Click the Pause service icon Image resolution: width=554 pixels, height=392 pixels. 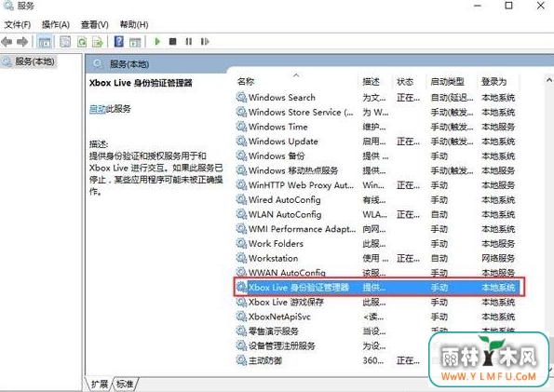(x=189, y=42)
